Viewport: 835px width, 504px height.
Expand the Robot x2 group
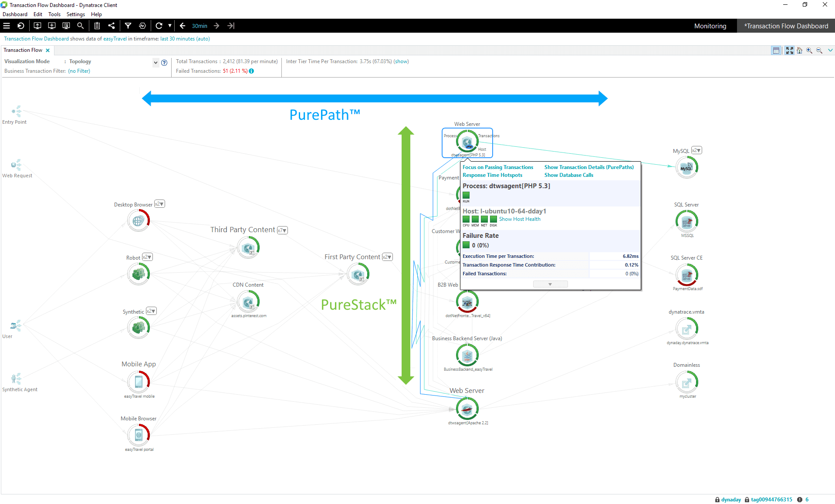147,257
